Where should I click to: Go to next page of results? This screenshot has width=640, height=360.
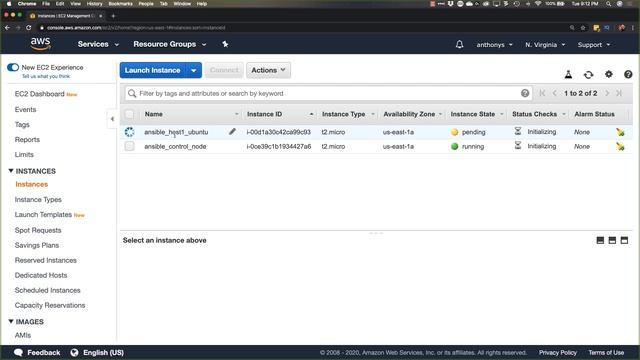coord(607,93)
